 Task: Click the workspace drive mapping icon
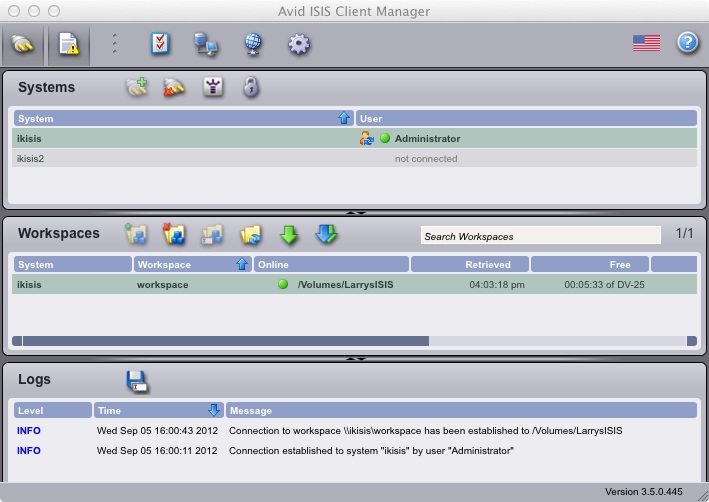212,234
